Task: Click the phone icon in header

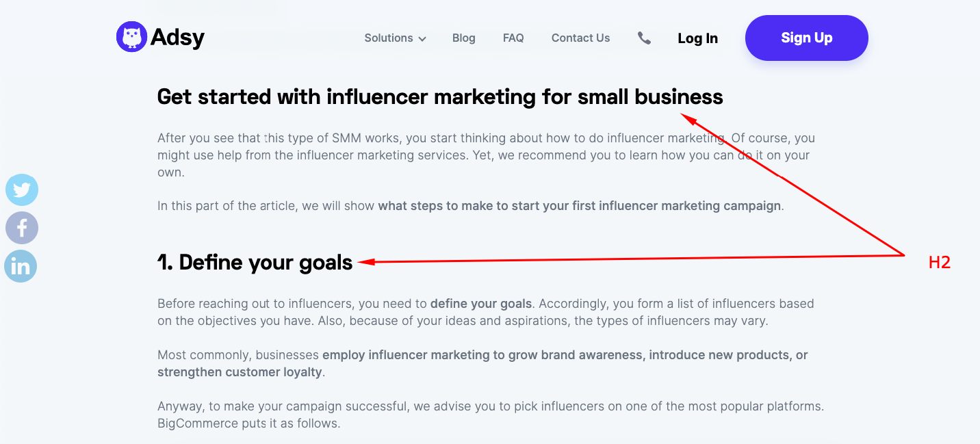Action: (644, 38)
